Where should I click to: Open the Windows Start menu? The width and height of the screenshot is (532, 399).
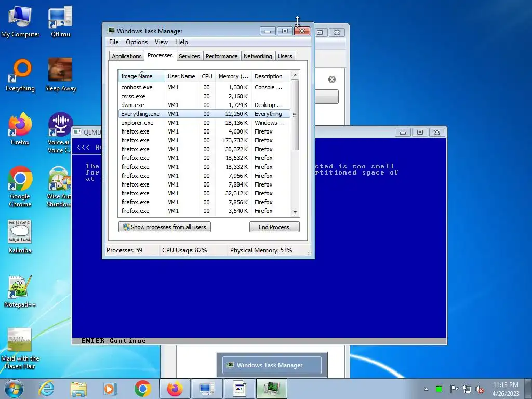(14, 389)
